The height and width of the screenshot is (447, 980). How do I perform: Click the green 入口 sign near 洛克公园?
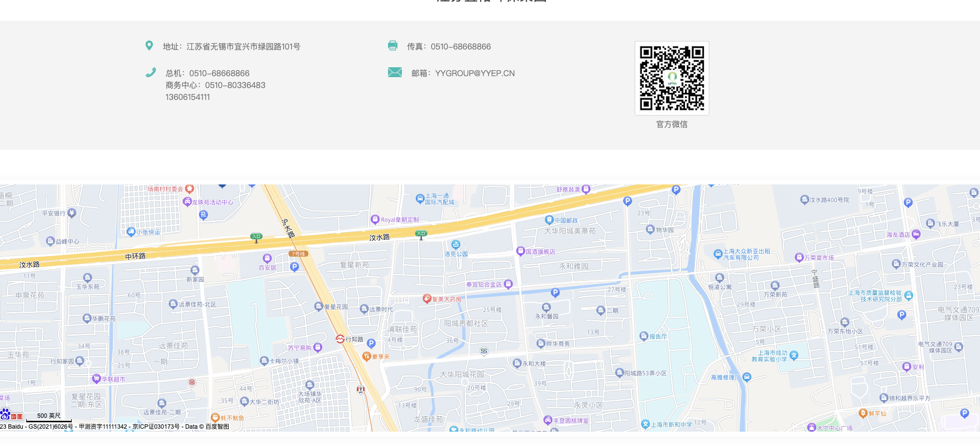pyautogui.click(x=421, y=234)
